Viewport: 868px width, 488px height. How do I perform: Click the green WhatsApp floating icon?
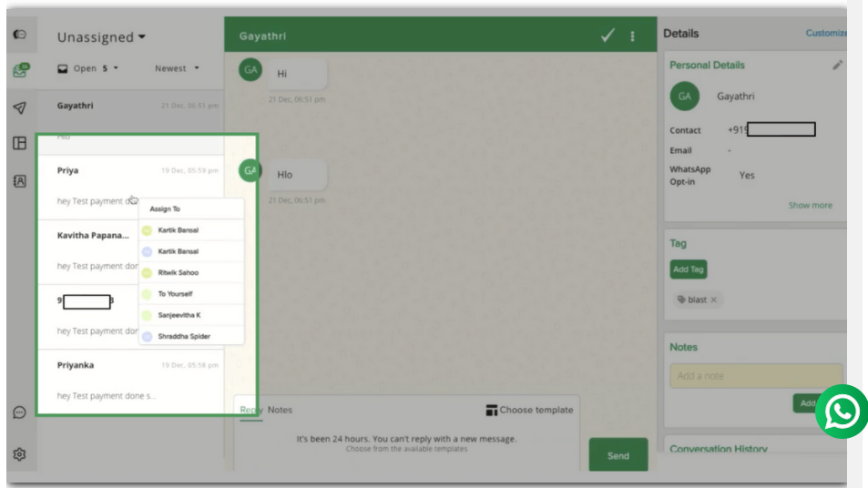(x=842, y=412)
